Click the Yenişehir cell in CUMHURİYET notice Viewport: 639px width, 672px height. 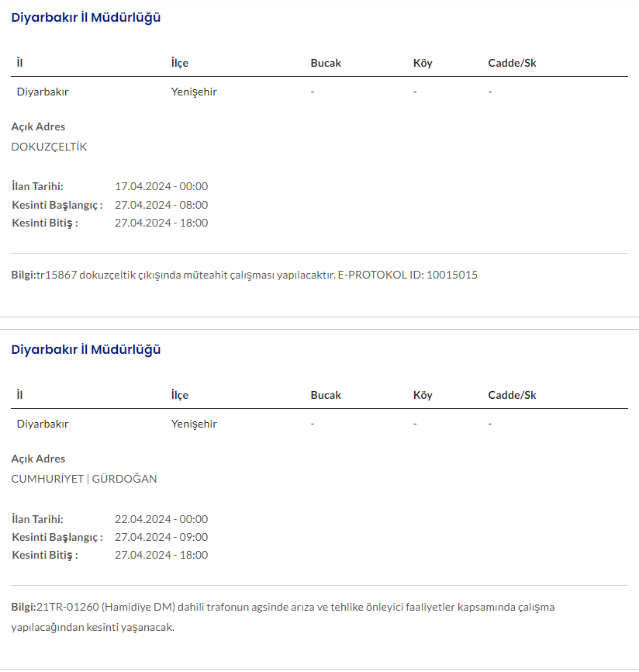(x=194, y=424)
